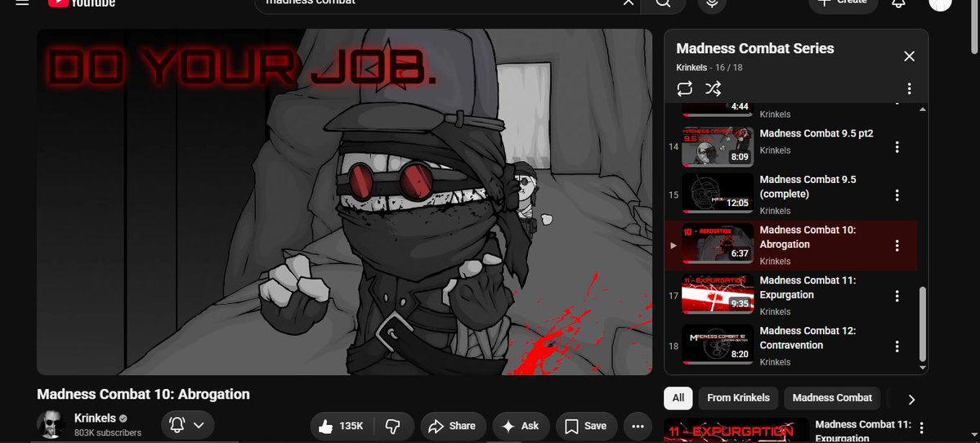980x443 pixels.
Task: Click the Ask button
Action: [x=521, y=426]
